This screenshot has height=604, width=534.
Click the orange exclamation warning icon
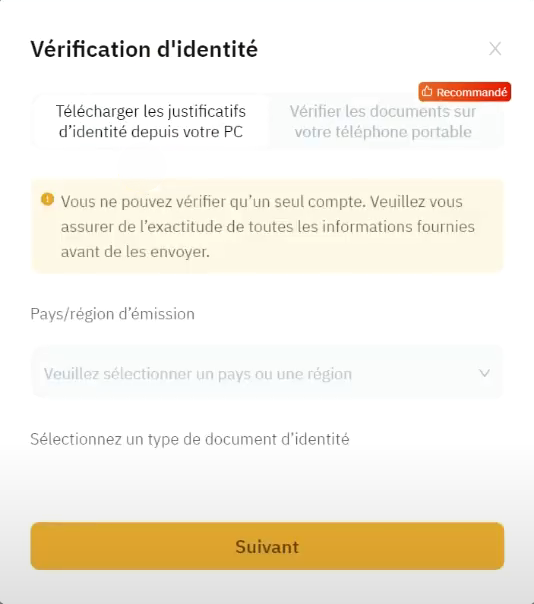[x=47, y=199]
